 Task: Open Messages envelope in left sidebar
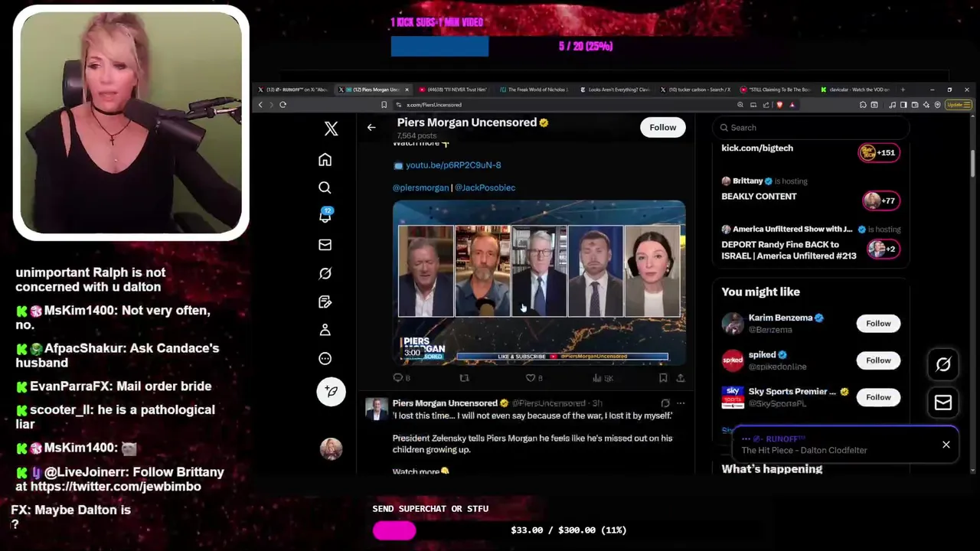point(325,245)
